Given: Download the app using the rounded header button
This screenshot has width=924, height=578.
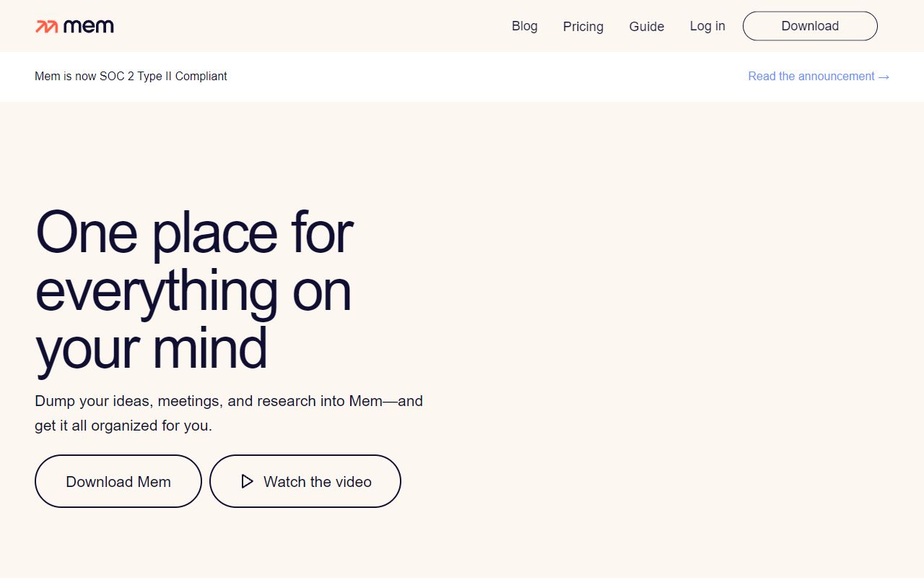Looking at the screenshot, I should (x=809, y=25).
